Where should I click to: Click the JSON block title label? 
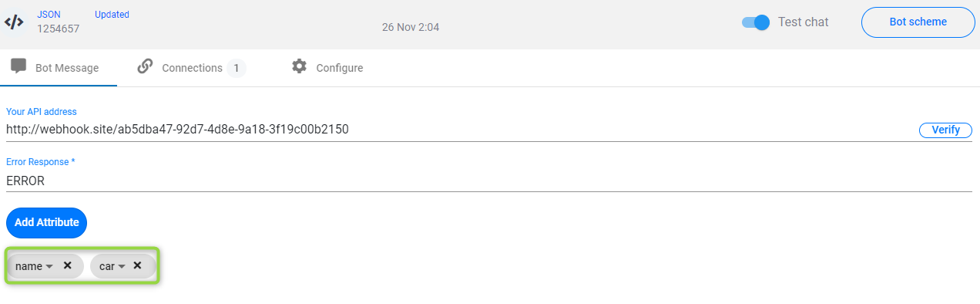point(49,15)
